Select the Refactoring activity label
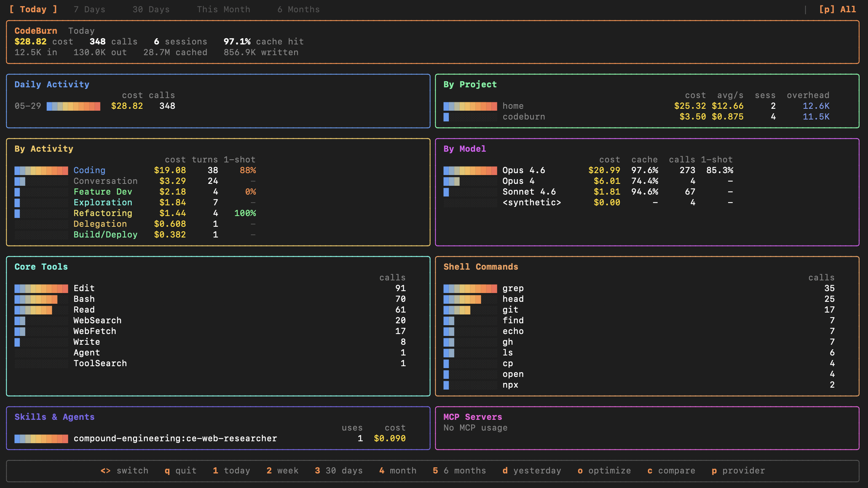This screenshot has height=488, width=868. [x=103, y=213]
